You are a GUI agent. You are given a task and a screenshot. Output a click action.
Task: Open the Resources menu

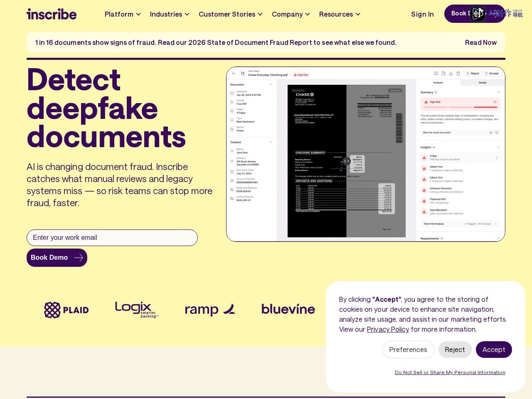pos(340,14)
